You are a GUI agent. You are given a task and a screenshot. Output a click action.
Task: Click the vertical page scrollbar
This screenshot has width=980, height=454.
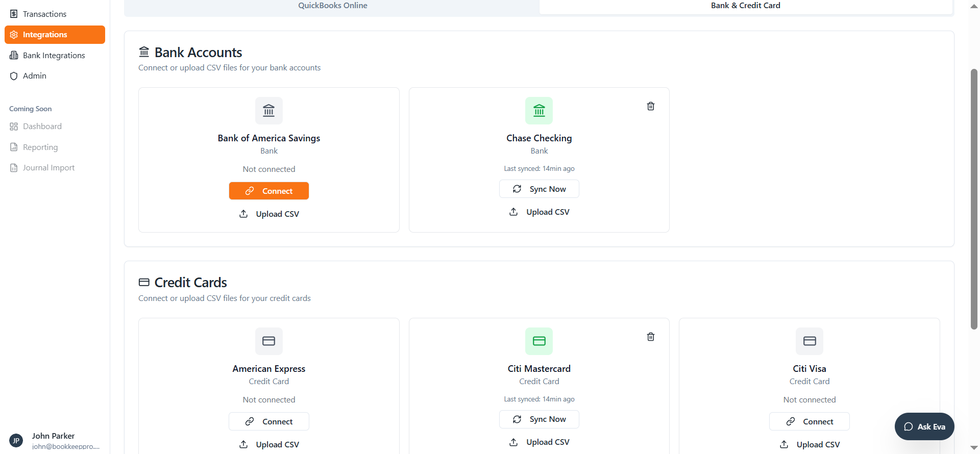(x=974, y=199)
